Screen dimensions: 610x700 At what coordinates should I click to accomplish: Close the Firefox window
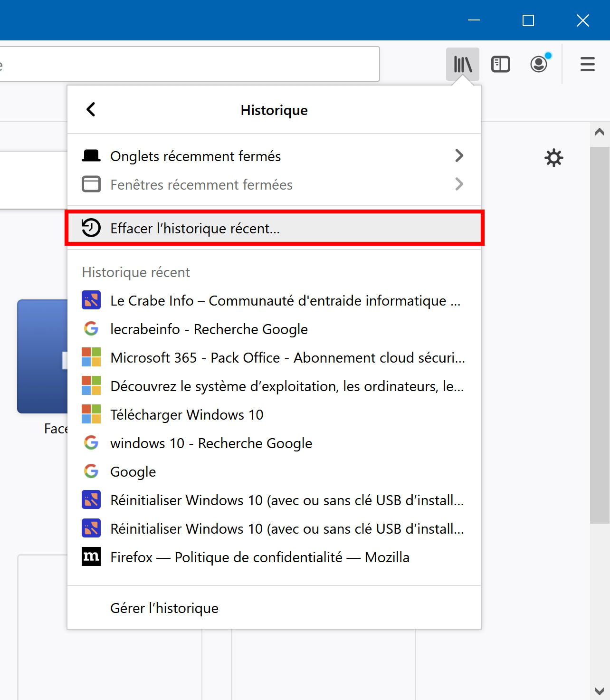[x=583, y=20]
